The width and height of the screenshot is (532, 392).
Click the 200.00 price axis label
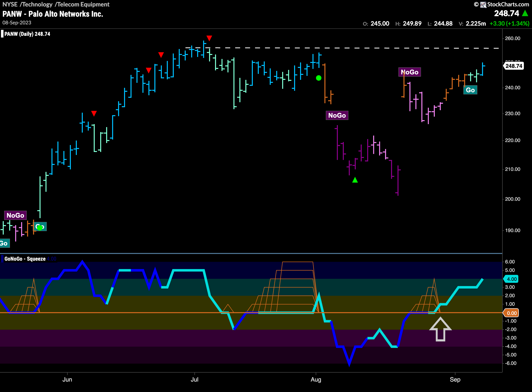pos(513,199)
